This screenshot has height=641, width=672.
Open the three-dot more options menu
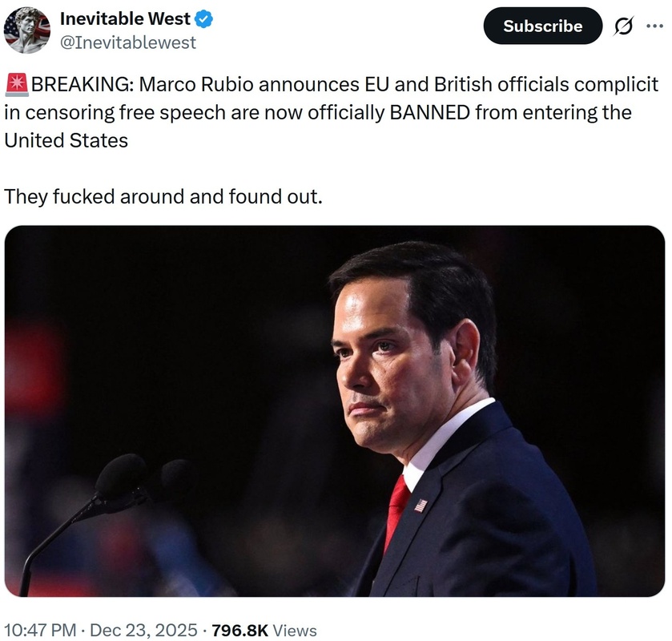[654, 26]
